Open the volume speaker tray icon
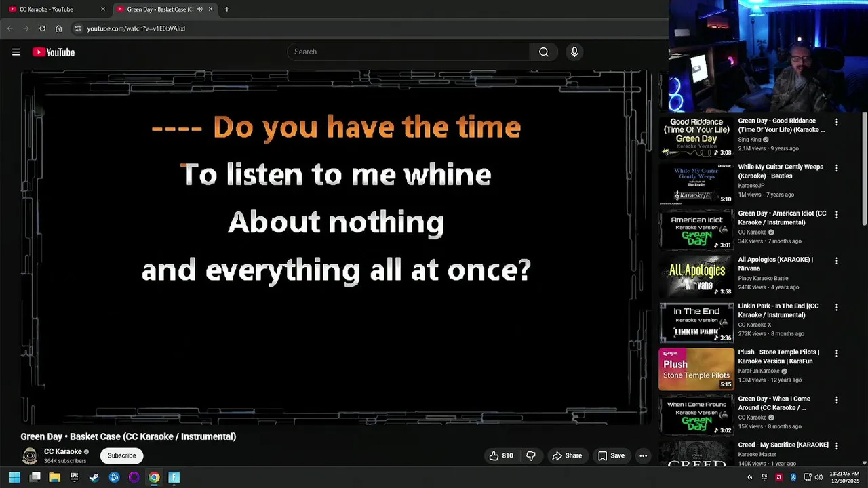 click(x=818, y=477)
